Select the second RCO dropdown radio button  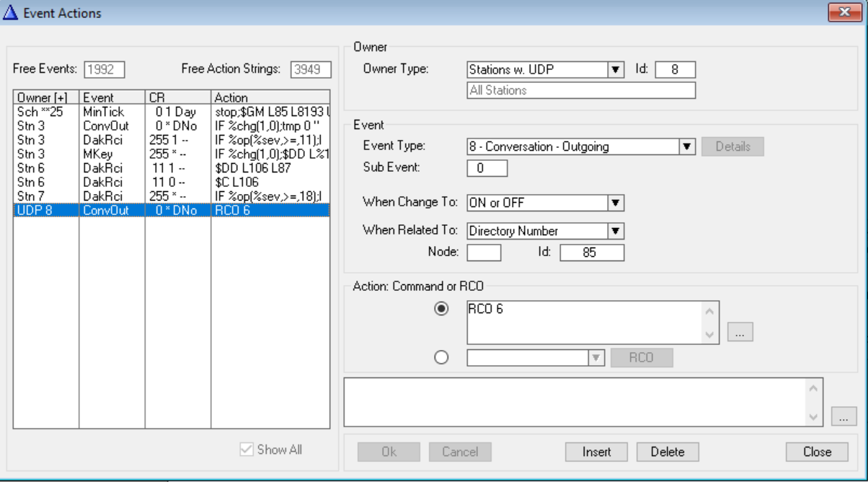(441, 358)
